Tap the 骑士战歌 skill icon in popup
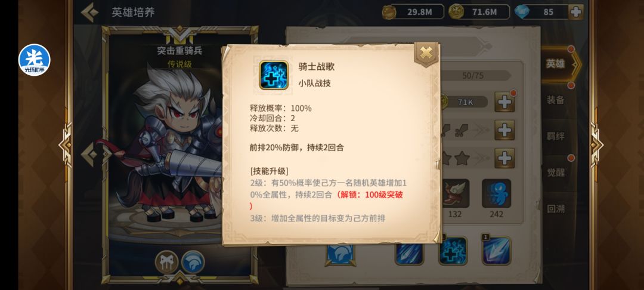The height and width of the screenshot is (290, 644). point(274,75)
